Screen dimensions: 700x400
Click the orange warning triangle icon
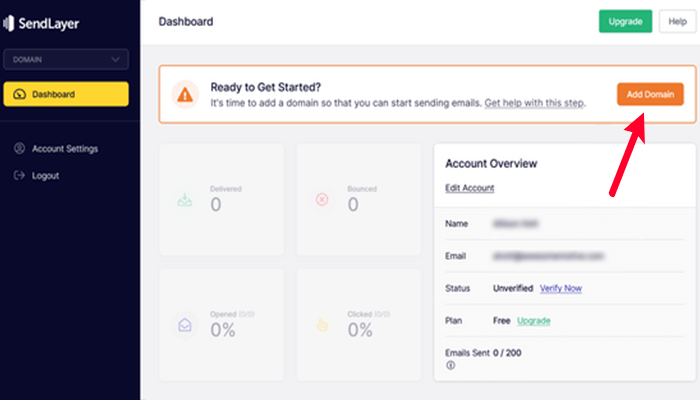pos(185,95)
